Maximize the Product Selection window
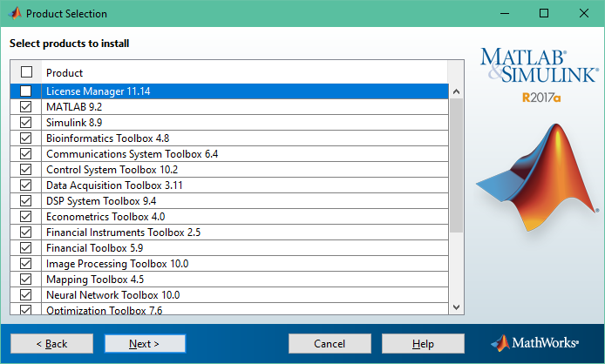Viewport: 605px width, 364px height. pyautogui.click(x=544, y=13)
